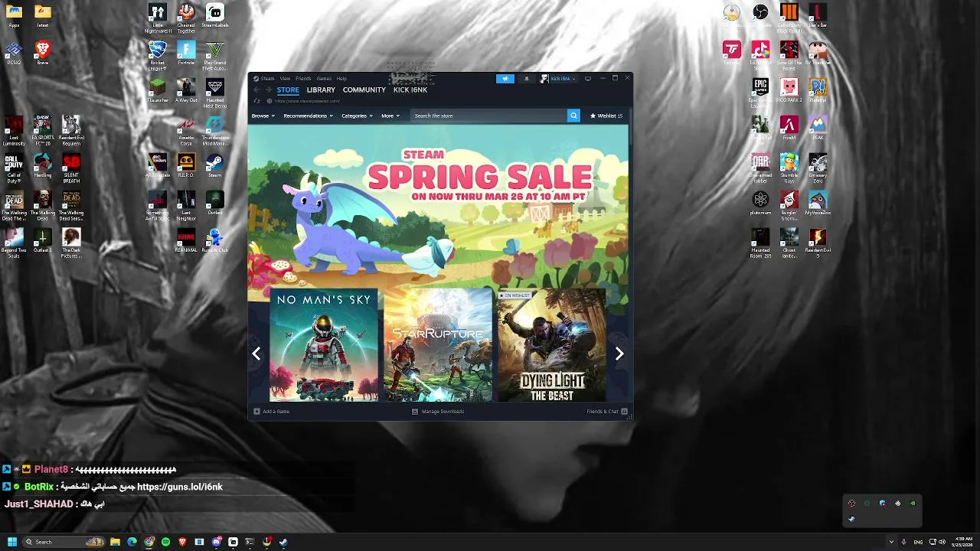The image size is (980, 551).
Task: Select the SILENT BREATH desktop icon
Action: point(71,168)
